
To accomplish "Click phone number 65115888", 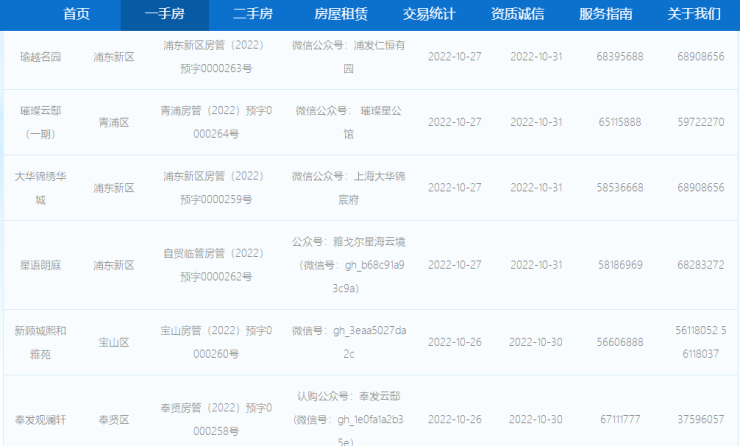I will [x=620, y=122].
